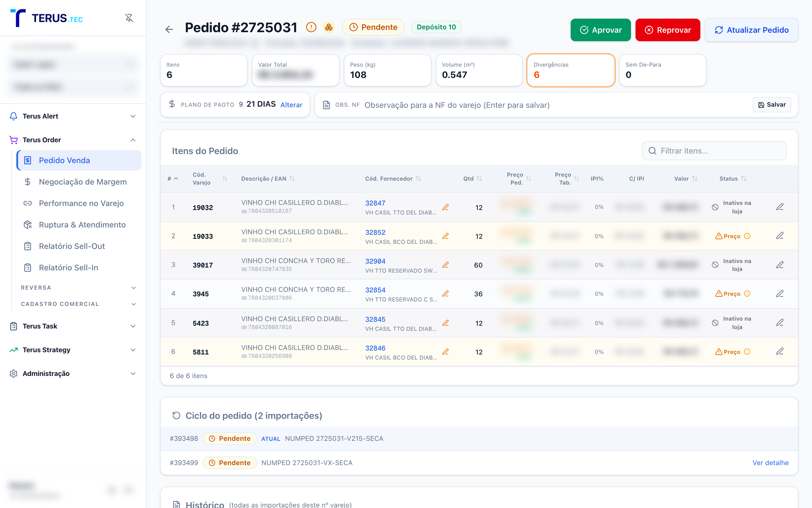
Task: Click the orange alert circle beside order number
Action: coord(311,27)
